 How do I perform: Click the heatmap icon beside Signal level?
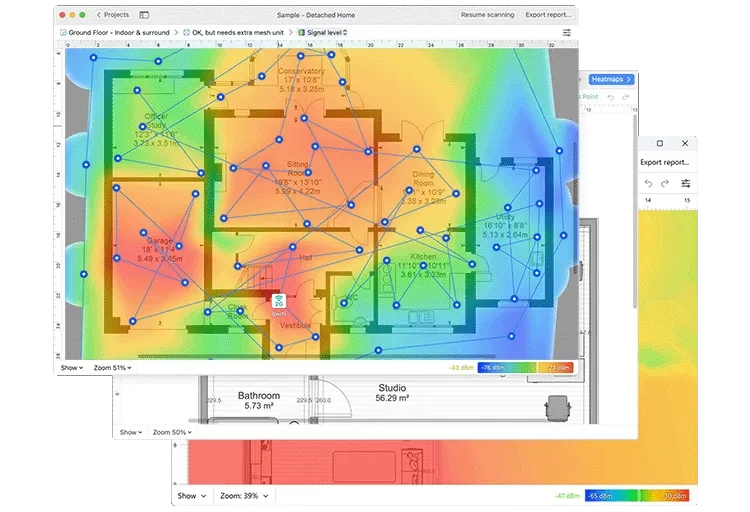301,33
